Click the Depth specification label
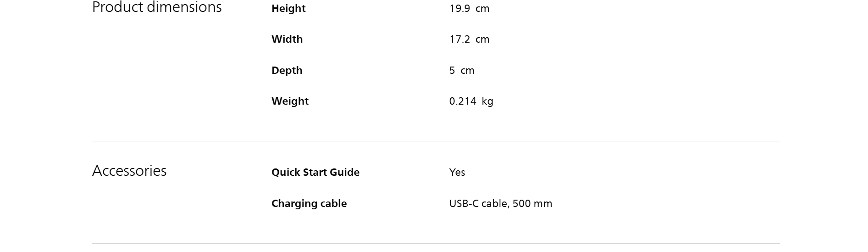Screen dimensions: 868x252 click(x=287, y=71)
